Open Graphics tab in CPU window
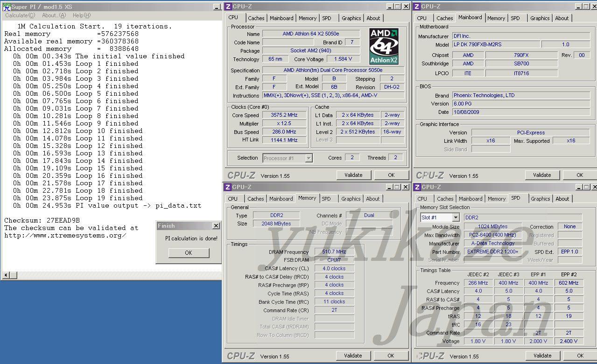The width and height of the screenshot is (597, 364). (x=351, y=18)
